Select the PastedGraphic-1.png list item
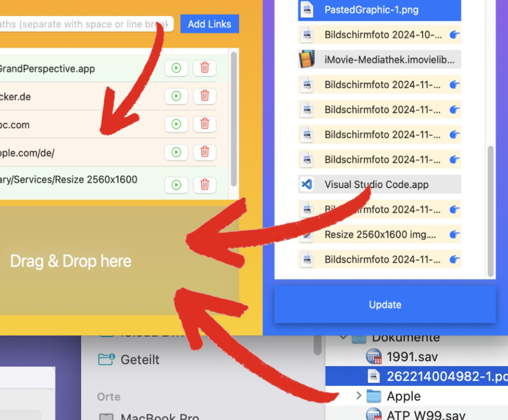The height and width of the screenshot is (420, 508). tap(379, 9)
